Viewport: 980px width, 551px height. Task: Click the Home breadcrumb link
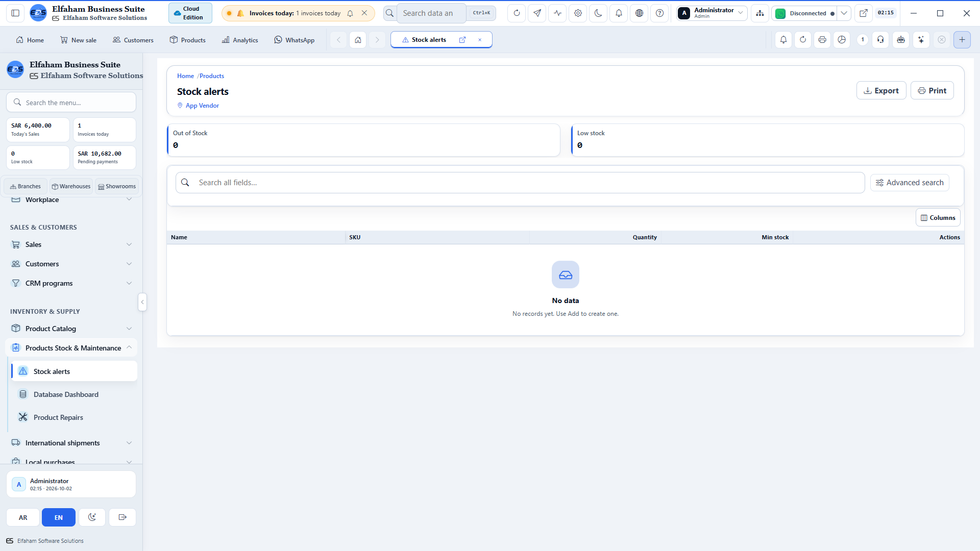point(185,76)
